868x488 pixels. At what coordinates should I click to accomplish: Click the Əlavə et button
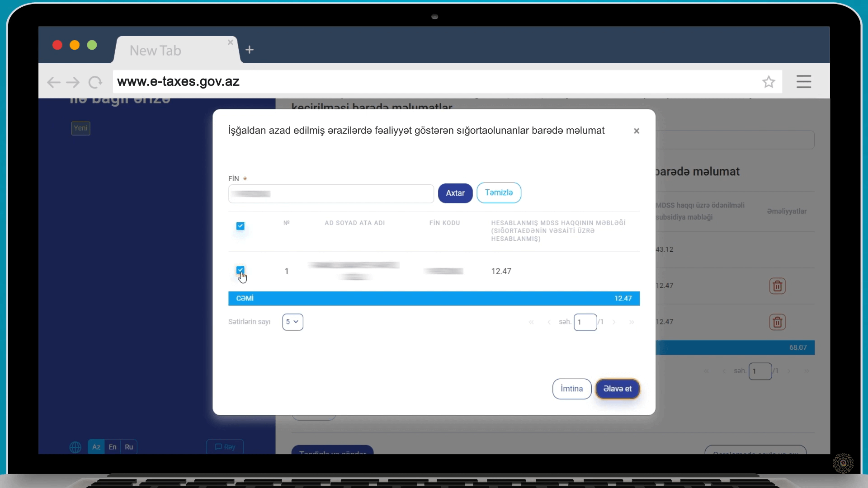(617, 389)
